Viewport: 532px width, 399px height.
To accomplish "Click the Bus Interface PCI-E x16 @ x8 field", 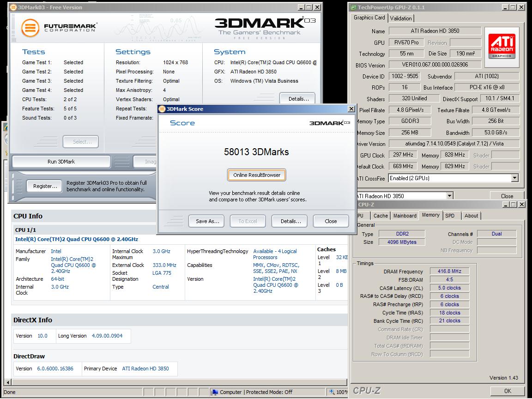I will [x=487, y=87].
